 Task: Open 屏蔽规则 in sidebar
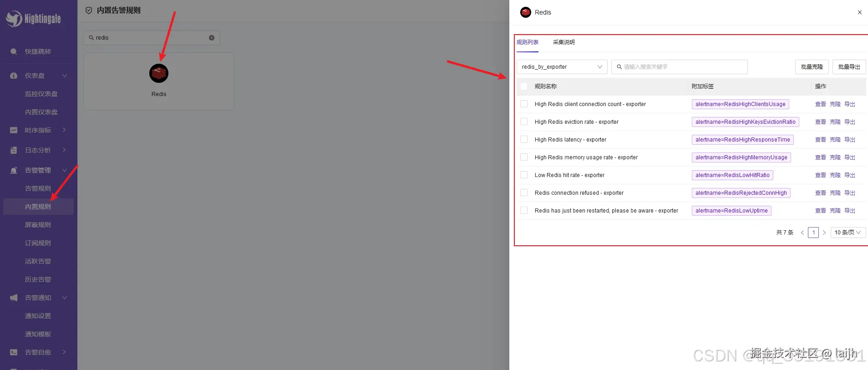(38, 225)
